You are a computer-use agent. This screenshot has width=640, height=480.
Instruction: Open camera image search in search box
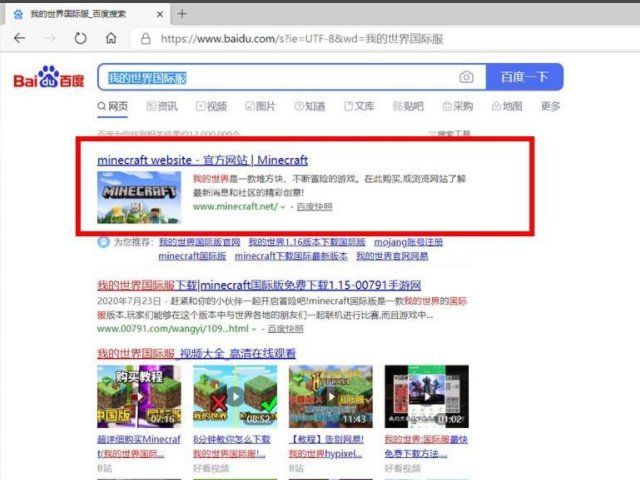466,77
